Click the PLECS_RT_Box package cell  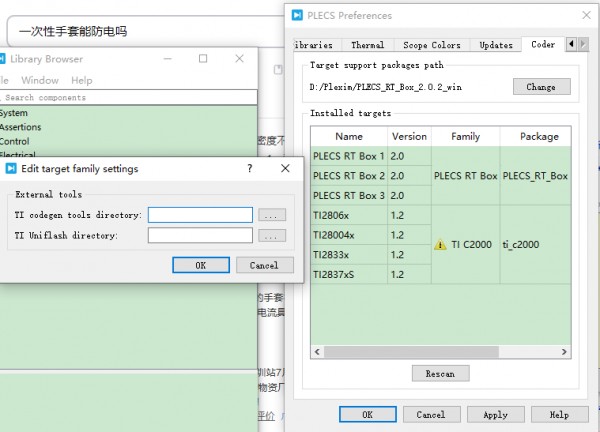click(536, 176)
